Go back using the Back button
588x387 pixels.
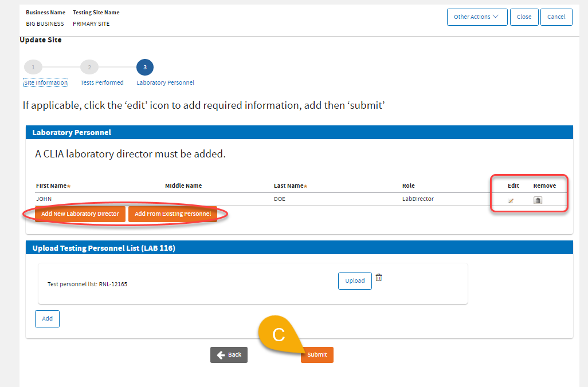(229, 355)
